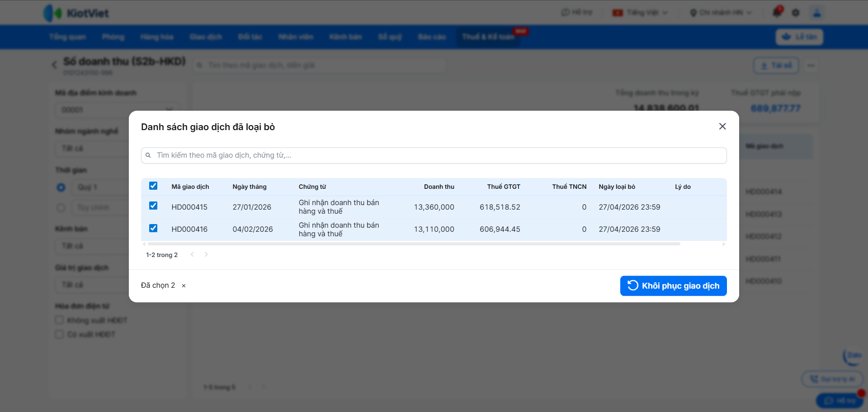Click the back chevron beside 'Sổ doanh thu'
868x412 pixels.
[x=55, y=65]
